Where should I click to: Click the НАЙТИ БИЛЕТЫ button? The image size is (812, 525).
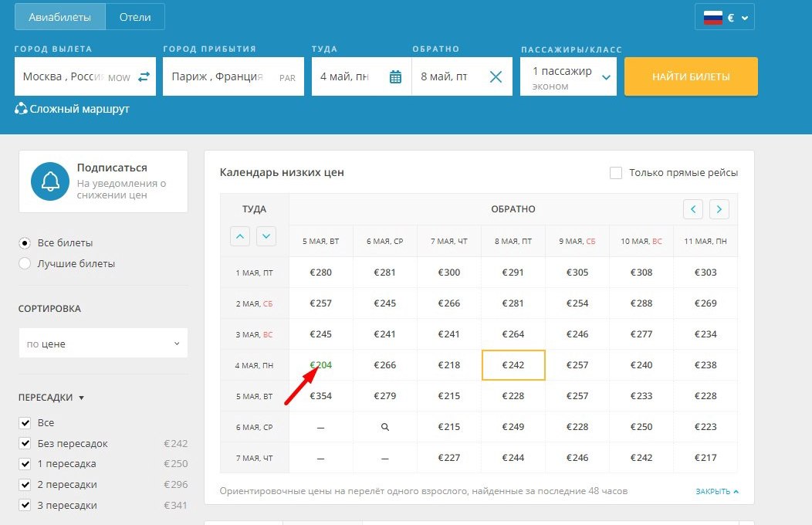point(690,76)
